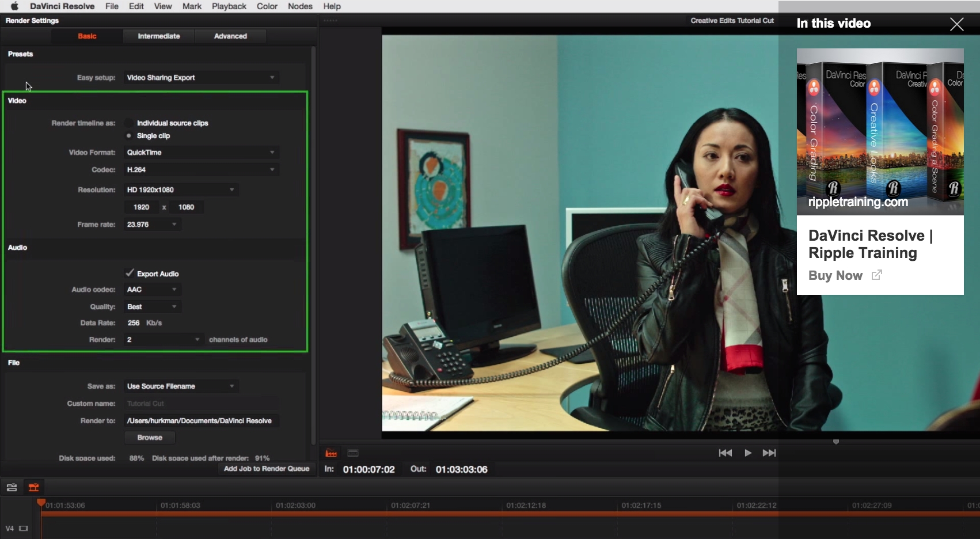Screen dimensions: 980x539
Task: Click the Data Rate 256 field
Action: [x=134, y=323]
